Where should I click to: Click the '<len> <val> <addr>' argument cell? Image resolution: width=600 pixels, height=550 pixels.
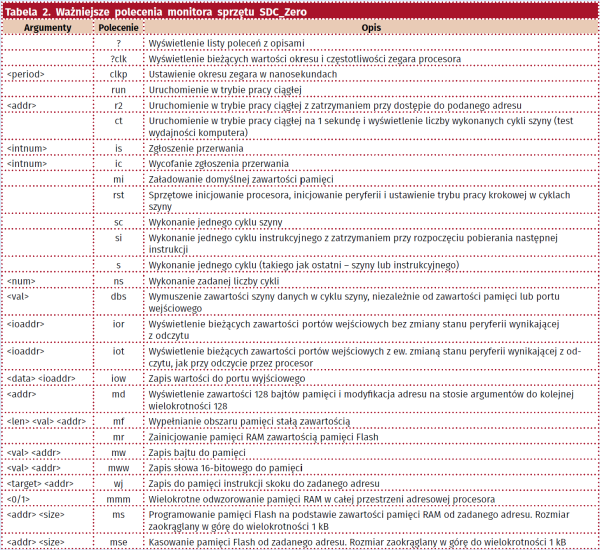(x=45, y=423)
